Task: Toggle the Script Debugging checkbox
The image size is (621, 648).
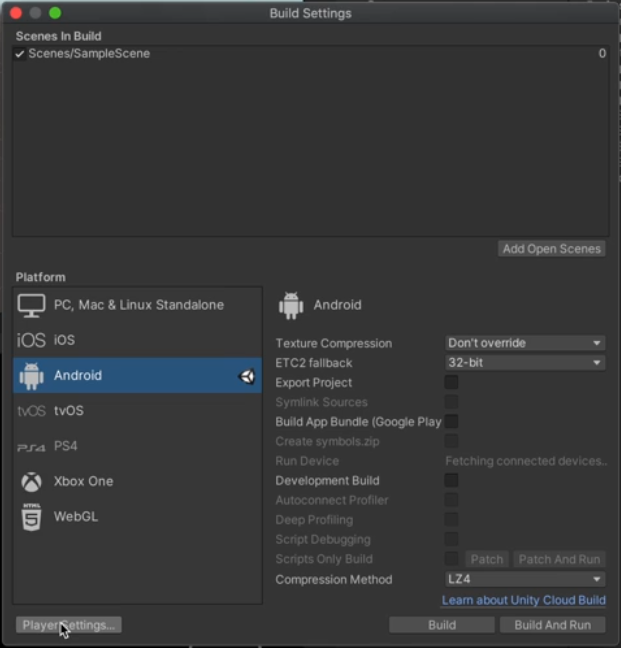Action: pyautogui.click(x=451, y=539)
